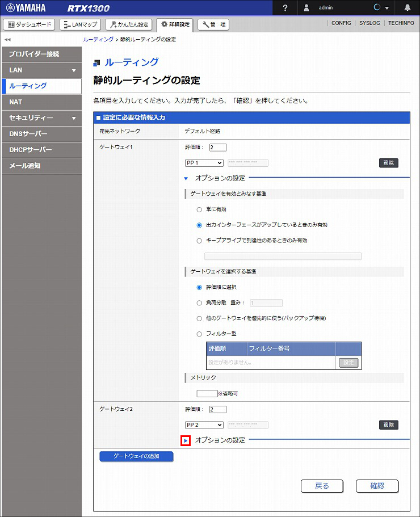Open the ダッシュボード tab
420x517 pixels.
point(29,24)
